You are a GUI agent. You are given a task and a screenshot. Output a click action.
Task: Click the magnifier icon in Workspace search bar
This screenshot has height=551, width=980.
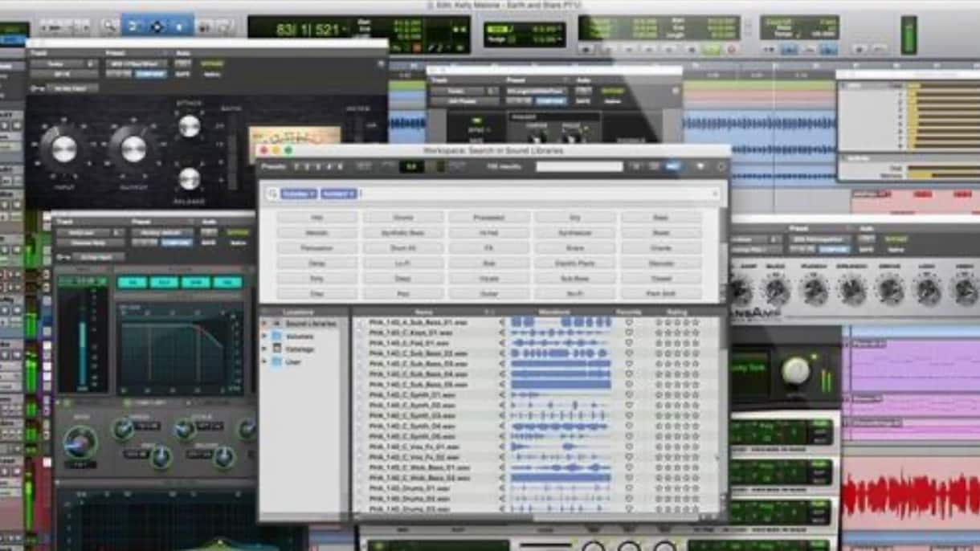(x=272, y=194)
